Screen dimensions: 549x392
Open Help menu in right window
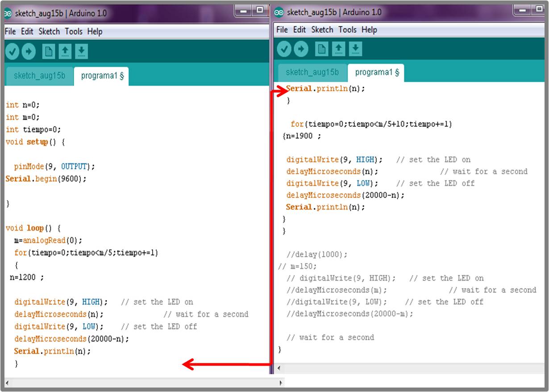click(x=369, y=30)
